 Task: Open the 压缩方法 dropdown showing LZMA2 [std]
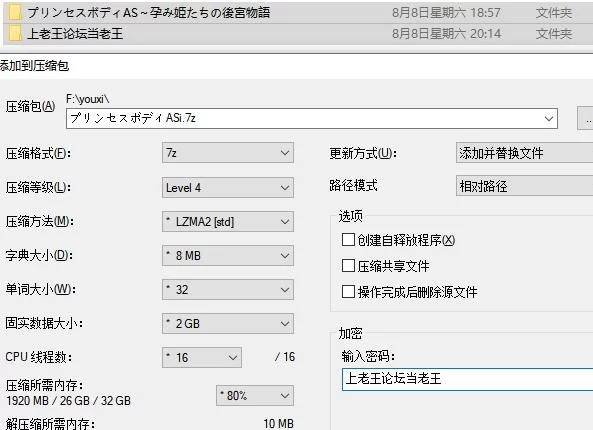228,222
